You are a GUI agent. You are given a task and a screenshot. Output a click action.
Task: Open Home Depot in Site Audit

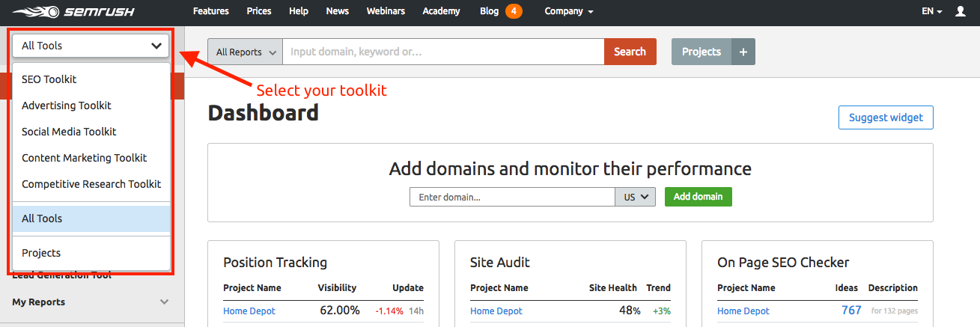pos(496,311)
